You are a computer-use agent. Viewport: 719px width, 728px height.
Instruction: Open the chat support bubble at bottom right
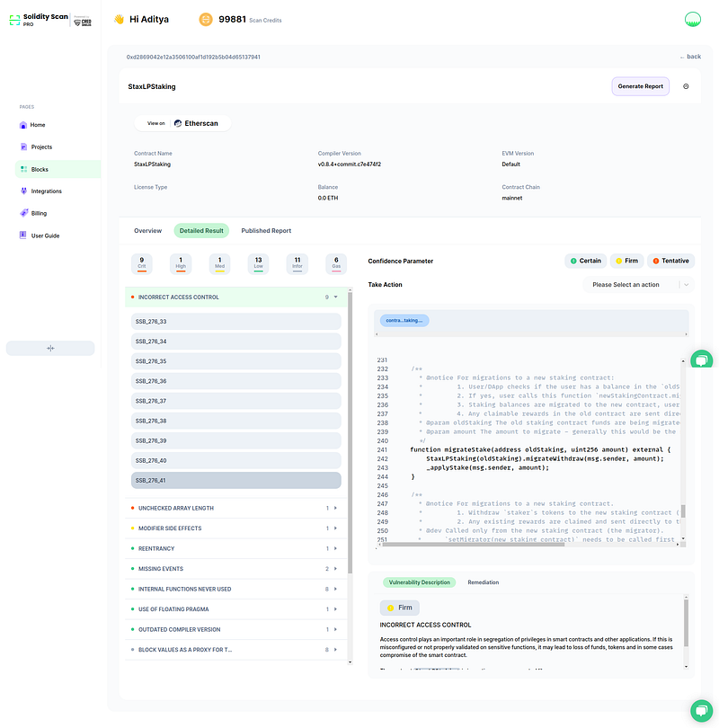point(701,710)
